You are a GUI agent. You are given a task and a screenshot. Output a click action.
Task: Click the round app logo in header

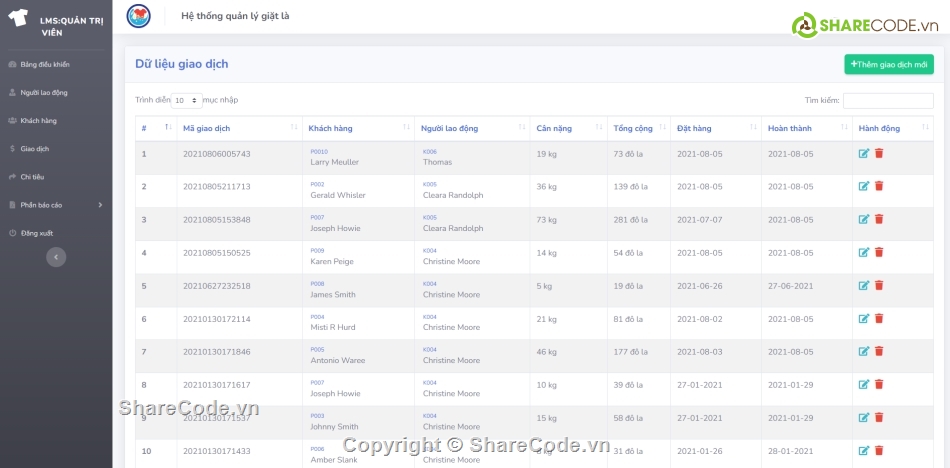click(x=138, y=16)
